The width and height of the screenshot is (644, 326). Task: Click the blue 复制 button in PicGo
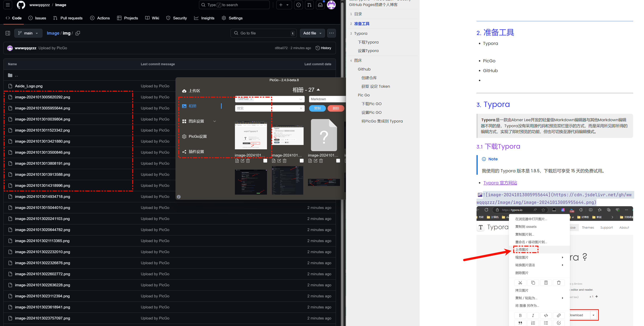318,108
